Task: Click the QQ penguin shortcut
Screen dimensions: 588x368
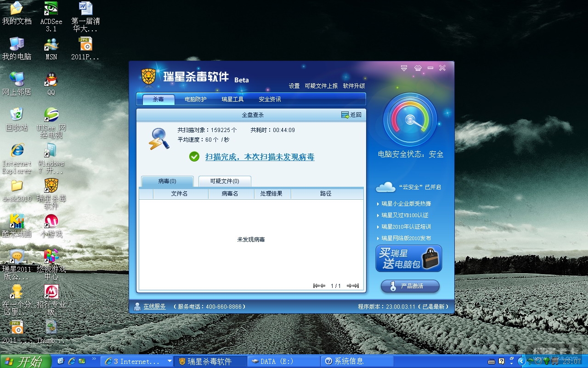Action: pyautogui.click(x=51, y=84)
